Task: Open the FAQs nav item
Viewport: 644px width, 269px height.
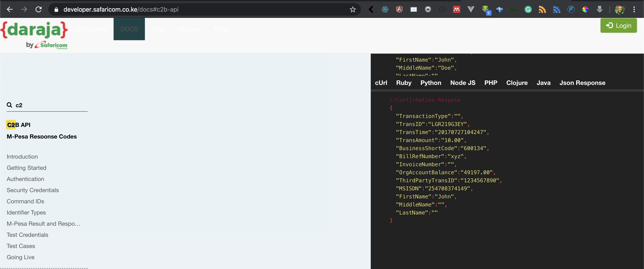Action: click(x=221, y=29)
